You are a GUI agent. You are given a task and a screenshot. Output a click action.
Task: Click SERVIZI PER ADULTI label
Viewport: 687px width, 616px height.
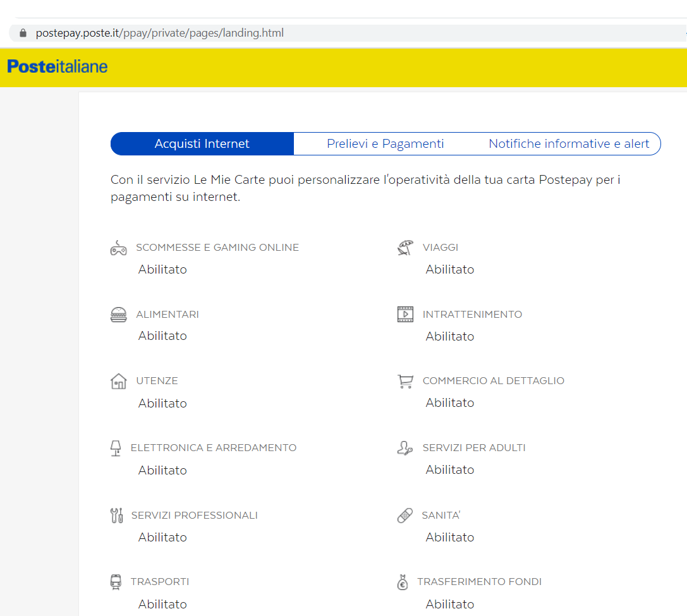474,448
